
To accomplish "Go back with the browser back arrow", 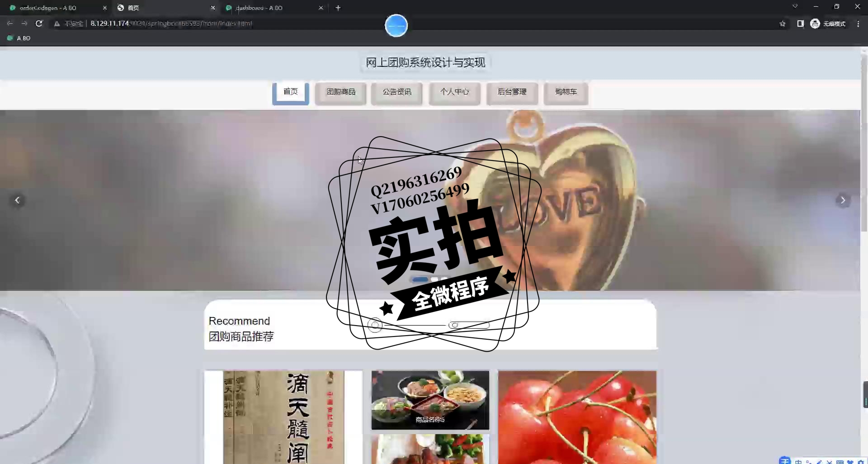I will (10, 24).
